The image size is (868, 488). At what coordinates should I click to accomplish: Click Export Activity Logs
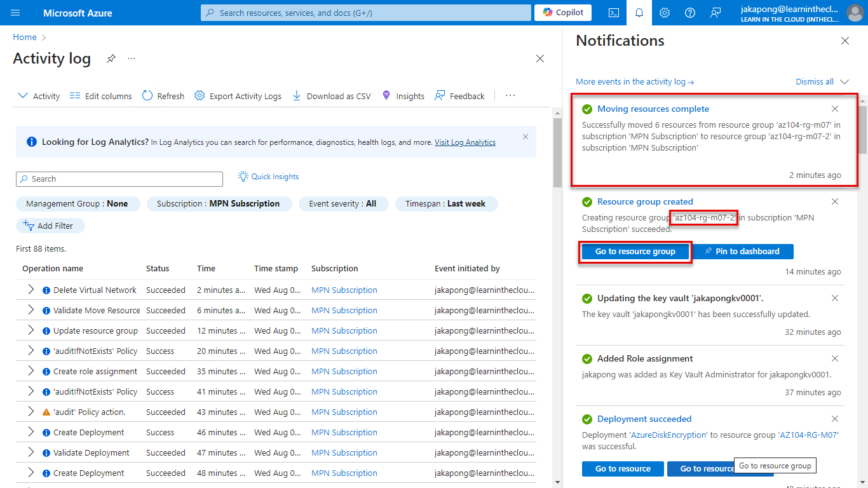click(x=238, y=96)
